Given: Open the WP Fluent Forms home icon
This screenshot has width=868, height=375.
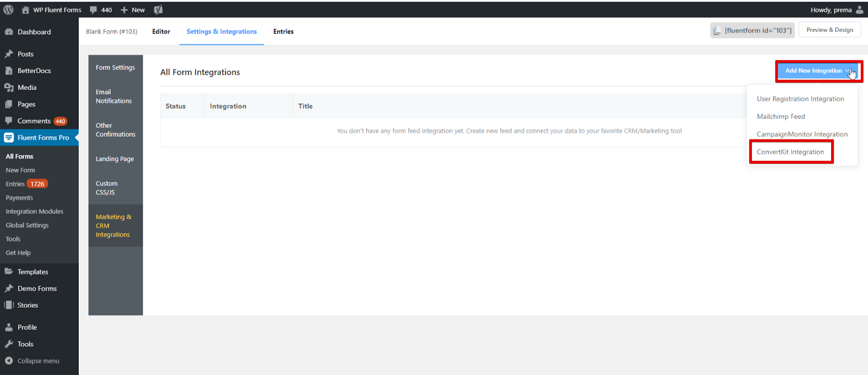Looking at the screenshot, I should (25, 10).
